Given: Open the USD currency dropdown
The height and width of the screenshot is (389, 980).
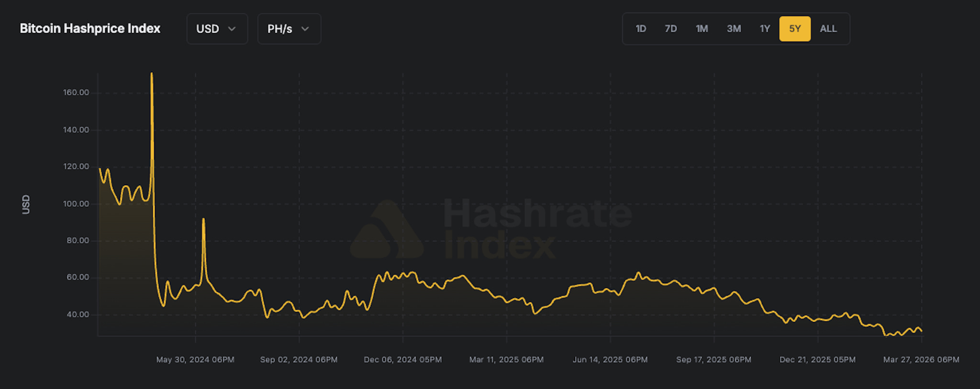Looking at the screenshot, I should [217, 29].
